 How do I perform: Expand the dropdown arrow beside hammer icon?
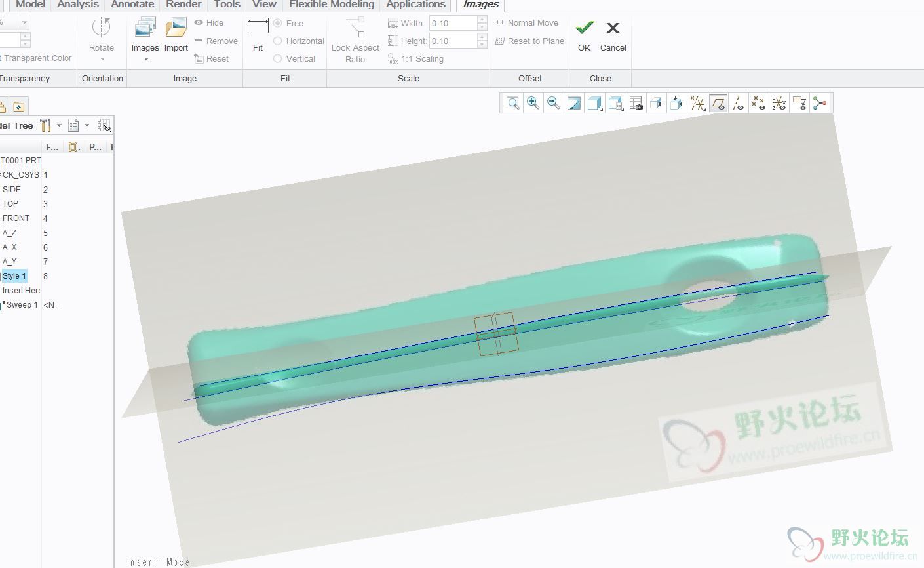59,125
